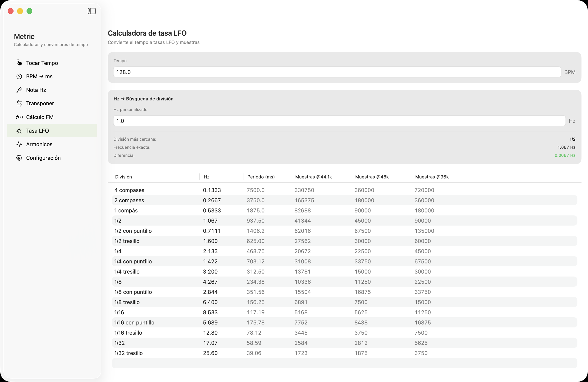Click the 'Hz → Búsqueda de división' heading
The height and width of the screenshot is (382, 588).
point(144,99)
